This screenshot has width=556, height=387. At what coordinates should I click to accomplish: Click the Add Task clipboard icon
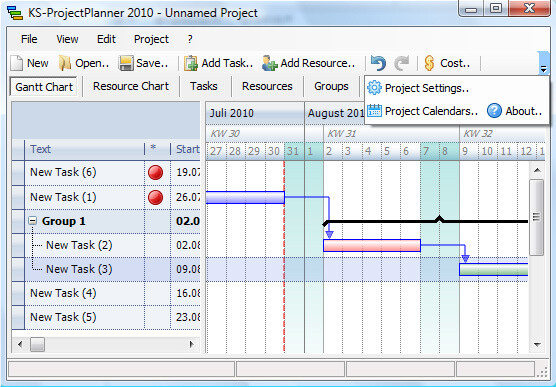pyautogui.click(x=191, y=63)
